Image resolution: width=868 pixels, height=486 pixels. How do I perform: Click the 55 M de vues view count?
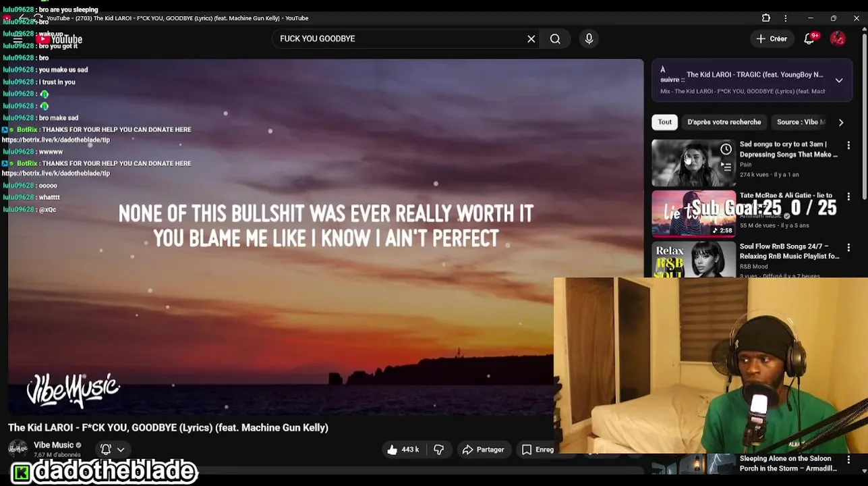click(757, 225)
